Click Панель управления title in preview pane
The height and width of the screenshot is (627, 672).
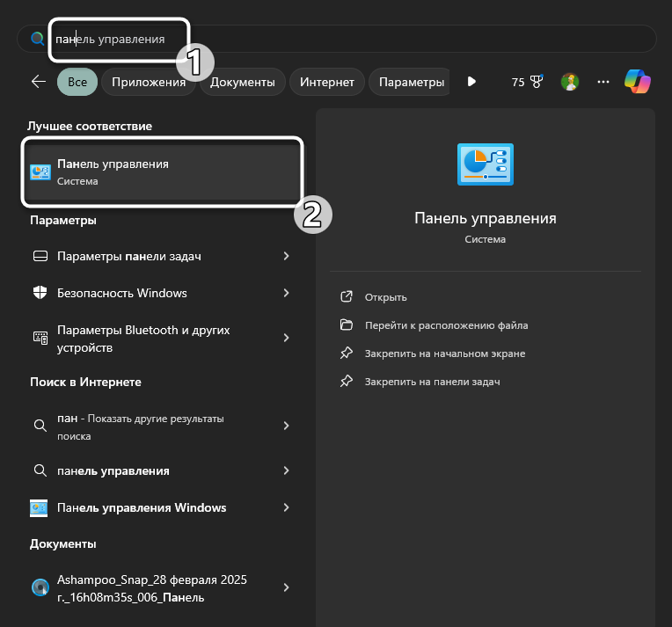[486, 218]
